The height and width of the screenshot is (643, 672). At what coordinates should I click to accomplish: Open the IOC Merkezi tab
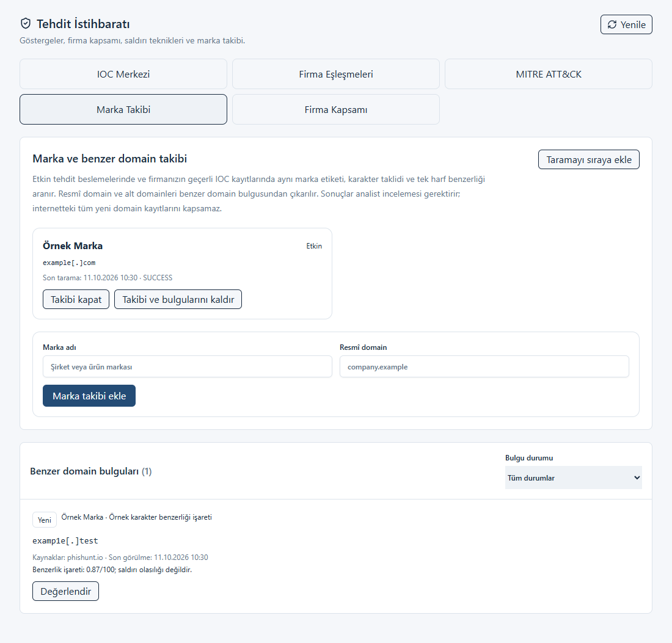(123, 74)
